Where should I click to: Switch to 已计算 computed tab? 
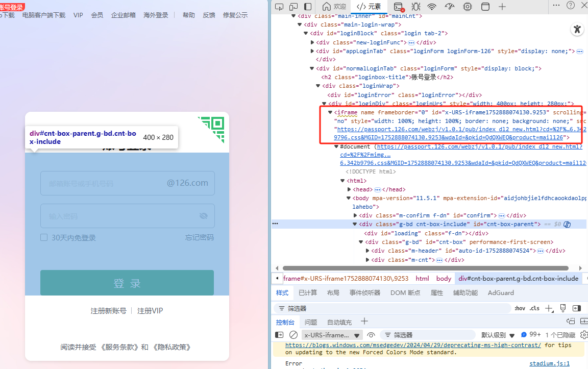(x=308, y=292)
